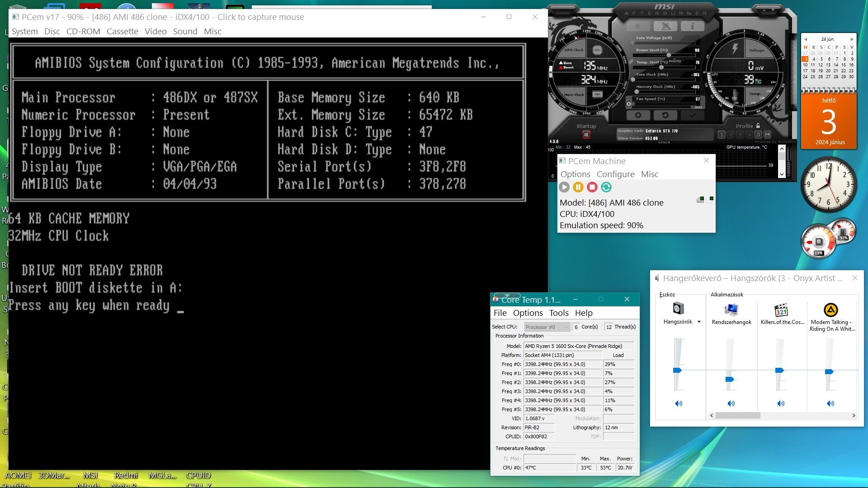
Task: Open Disc menu in PCem window
Action: point(52,31)
